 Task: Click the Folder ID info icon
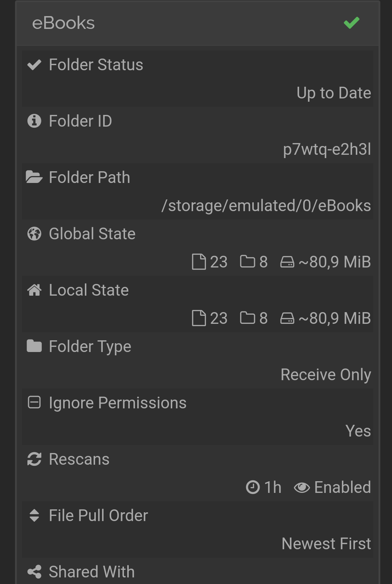34,121
